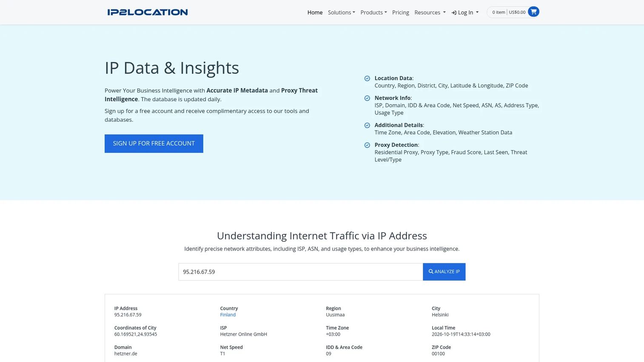The image size is (644, 362).
Task: Select the IP Address value 95.216.67.59 in results
Action: click(x=128, y=315)
